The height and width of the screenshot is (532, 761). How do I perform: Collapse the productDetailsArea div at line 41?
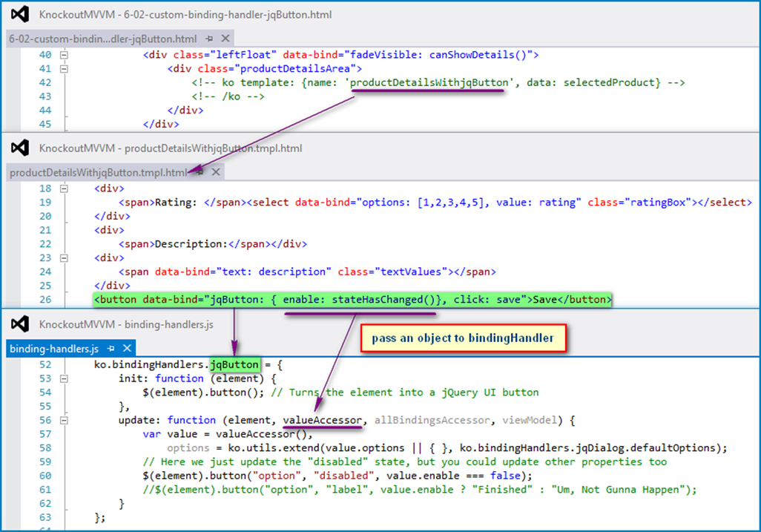pyautogui.click(x=65, y=69)
